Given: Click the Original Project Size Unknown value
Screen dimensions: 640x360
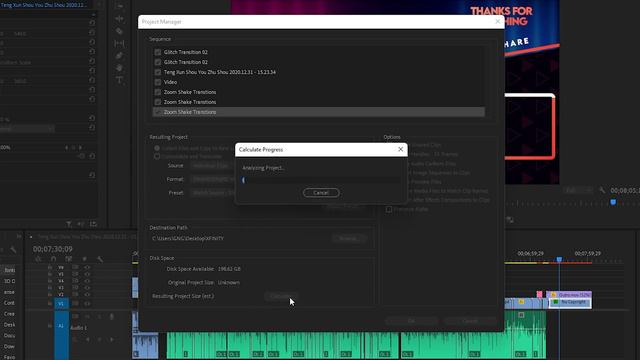Looking at the screenshot, I should click(x=229, y=282).
